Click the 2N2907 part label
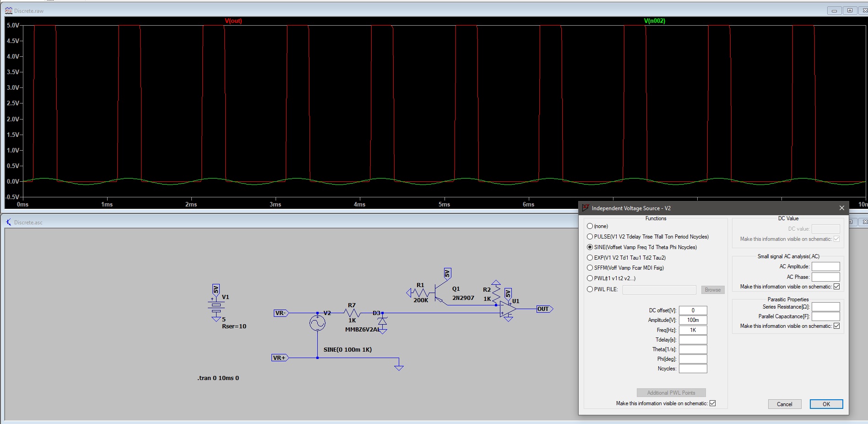868x424 pixels. tap(463, 298)
